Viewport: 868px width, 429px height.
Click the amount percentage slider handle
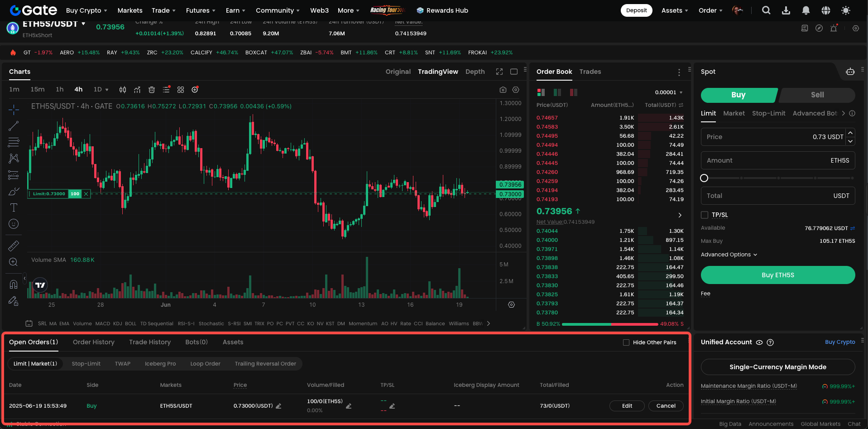tap(704, 178)
